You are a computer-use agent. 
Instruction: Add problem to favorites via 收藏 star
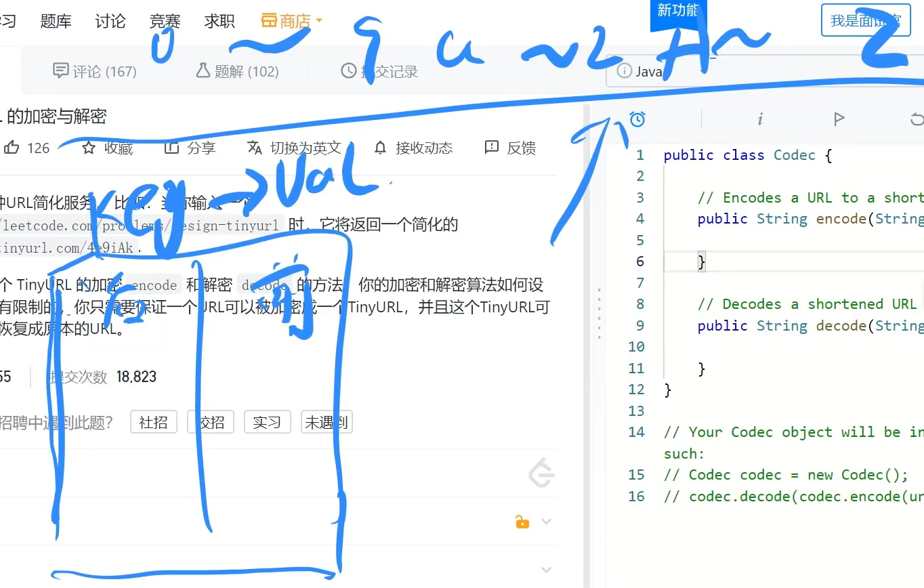pos(107,148)
